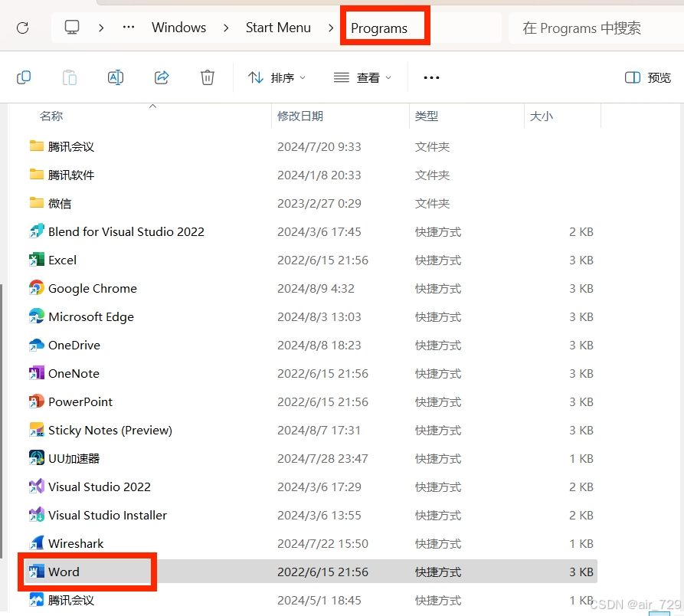Click 2 KB size in Visual Studio 2022 row
The width and height of the screenshot is (684, 616).
click(581, 487)
